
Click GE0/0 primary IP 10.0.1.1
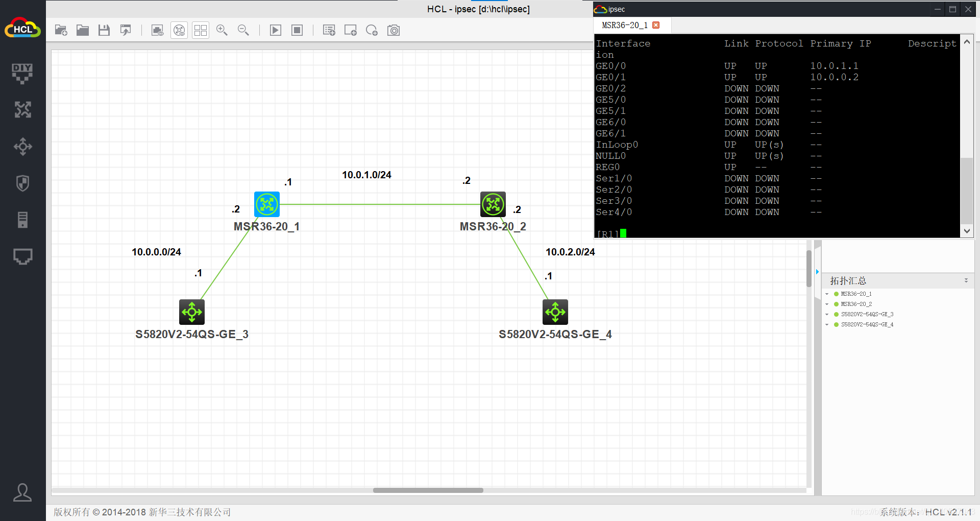(834, 66)
